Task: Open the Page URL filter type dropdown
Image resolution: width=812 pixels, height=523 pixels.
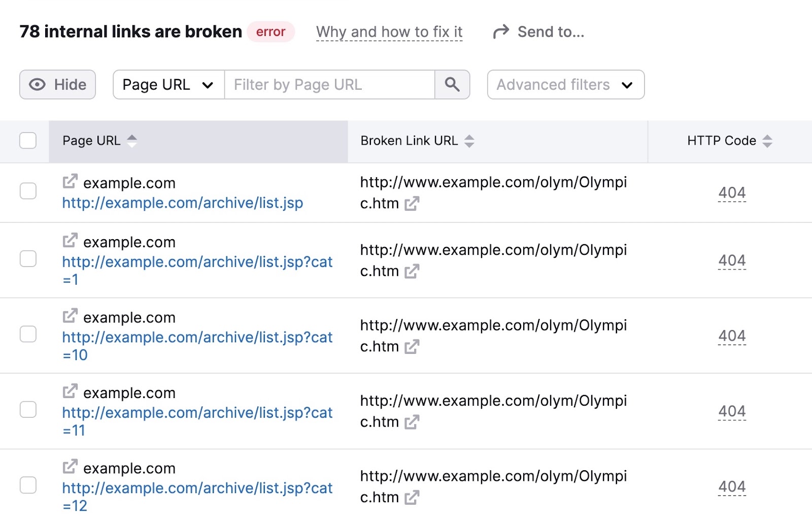Action: [x=168, y=85]
